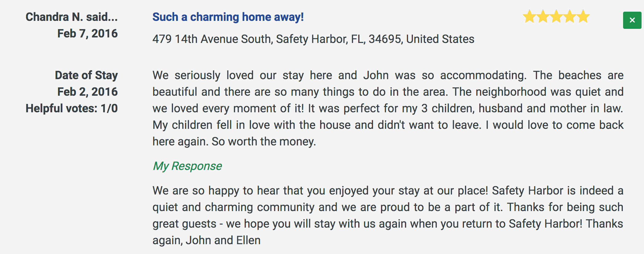Click the word "accommodating" in the review
This screenshot has height=254, width=644.
(483, 75)
